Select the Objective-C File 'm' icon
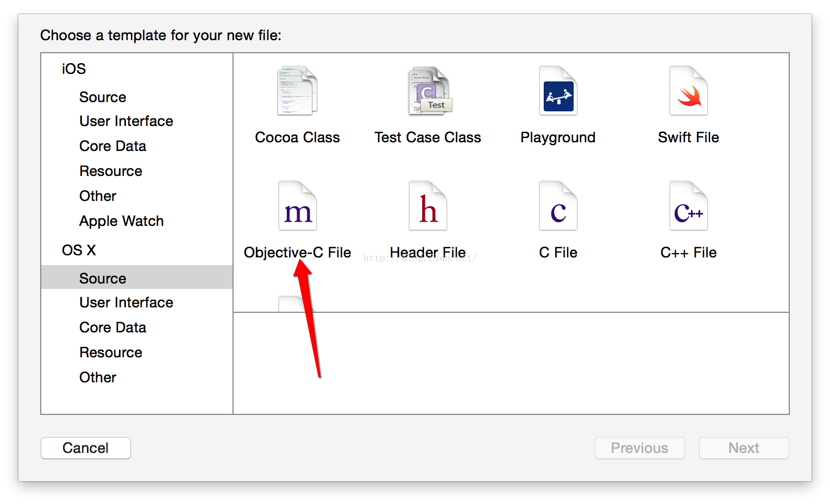Screen dimensions: 830x504 pyautogui.click(x=298, y=206)
